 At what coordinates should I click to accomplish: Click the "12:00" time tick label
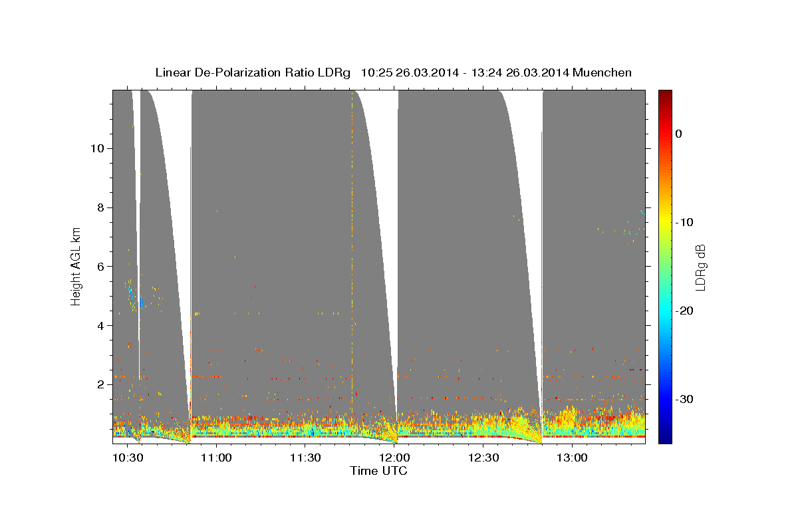tap(394, 458)
